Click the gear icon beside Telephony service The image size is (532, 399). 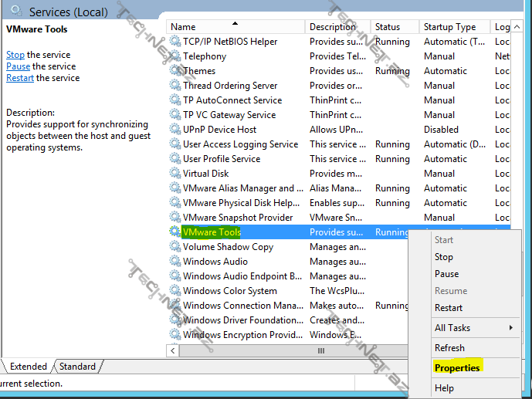175,56
